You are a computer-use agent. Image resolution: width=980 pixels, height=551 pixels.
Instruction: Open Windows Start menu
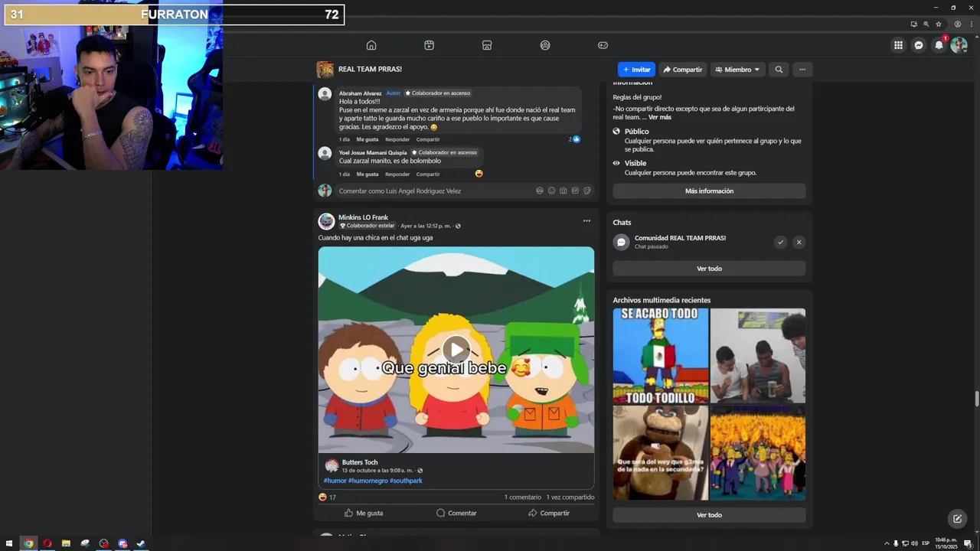click(x=9, y=543)
